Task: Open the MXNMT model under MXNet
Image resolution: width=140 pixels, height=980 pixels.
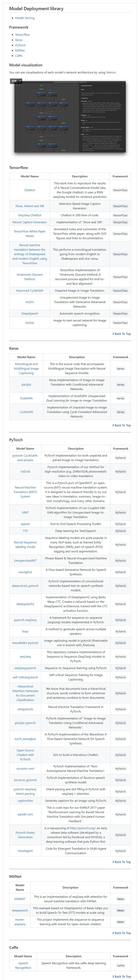Action: 20,899
